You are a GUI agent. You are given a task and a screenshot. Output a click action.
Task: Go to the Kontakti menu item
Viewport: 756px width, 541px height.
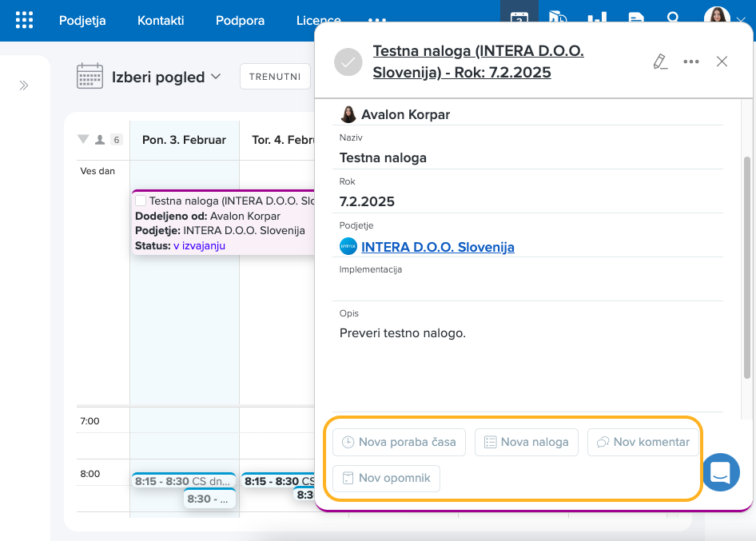tap(161, 20)
